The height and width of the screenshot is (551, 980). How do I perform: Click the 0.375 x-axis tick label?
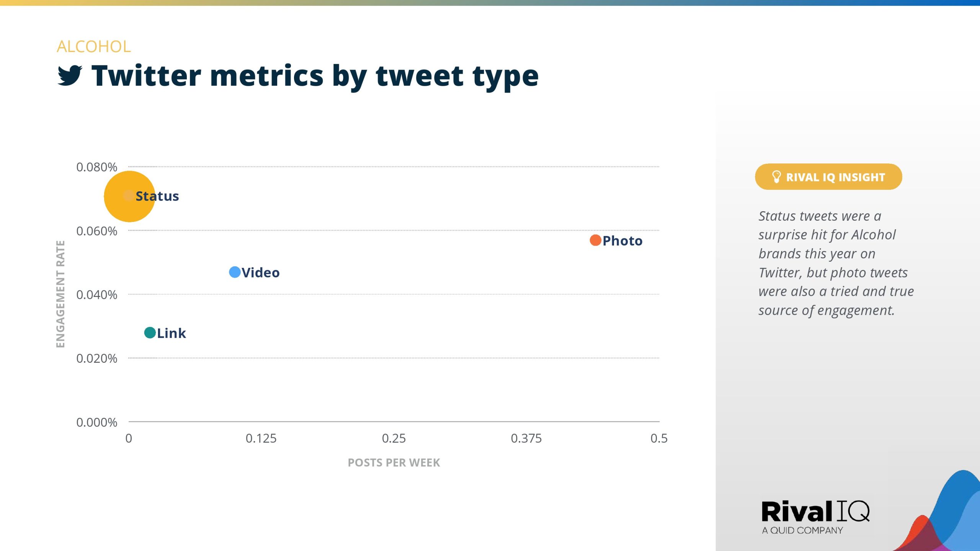click(x=526, y=439)
